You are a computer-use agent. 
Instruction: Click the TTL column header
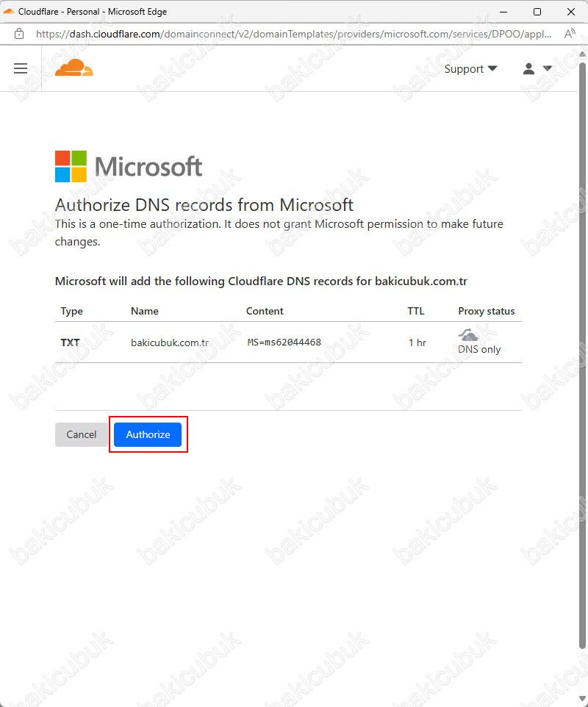pos(416,311)
